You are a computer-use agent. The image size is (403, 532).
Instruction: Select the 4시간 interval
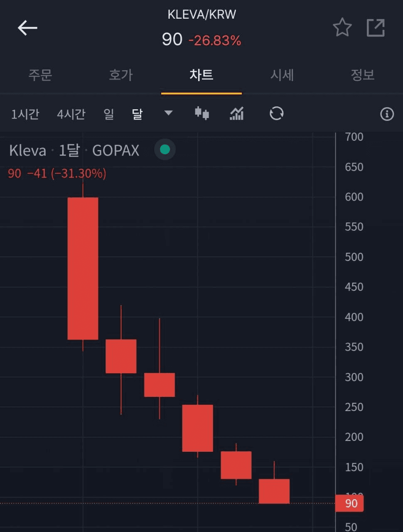(x=71, y=114)
